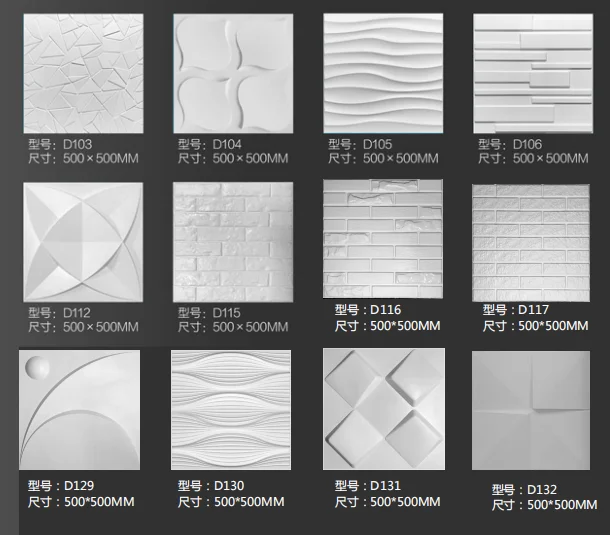Select the D129 arc and sphere panel

[79, 410]
